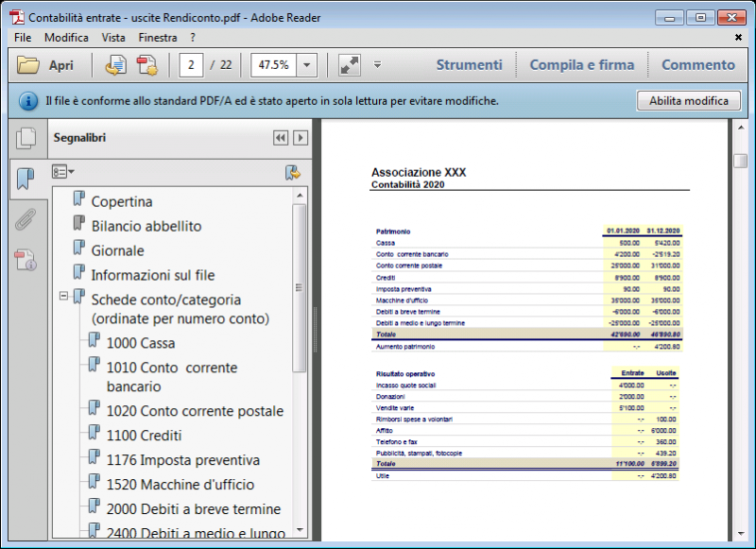Click the document vertical scrollbar thumb
Viewport: 756px width, 549px height.
(741, 161)
